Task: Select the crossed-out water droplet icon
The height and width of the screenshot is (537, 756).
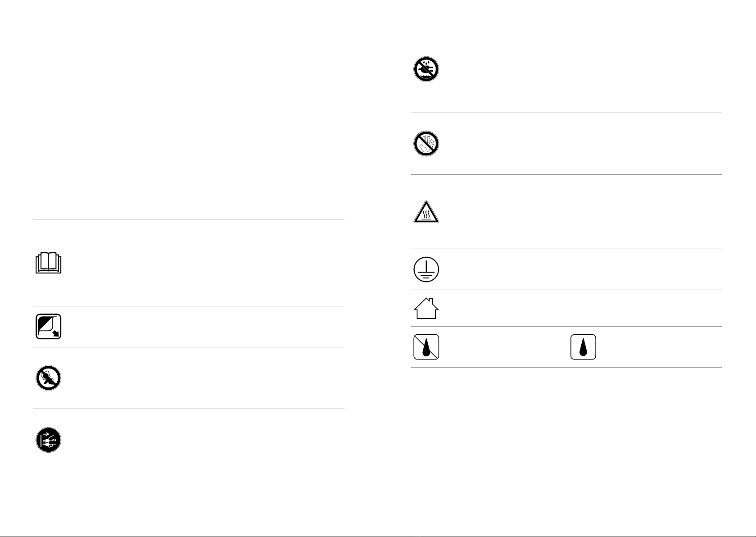Action: 426,347
